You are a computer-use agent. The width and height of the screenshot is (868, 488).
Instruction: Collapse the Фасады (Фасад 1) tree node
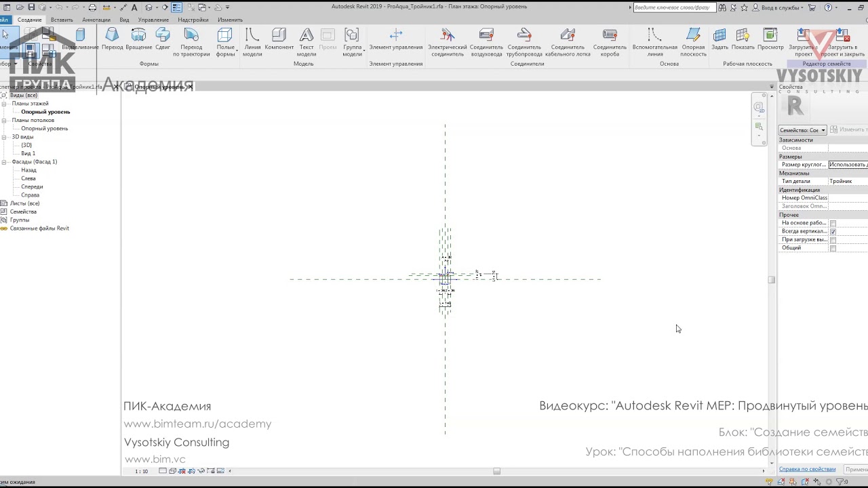(x=5, y=162)
